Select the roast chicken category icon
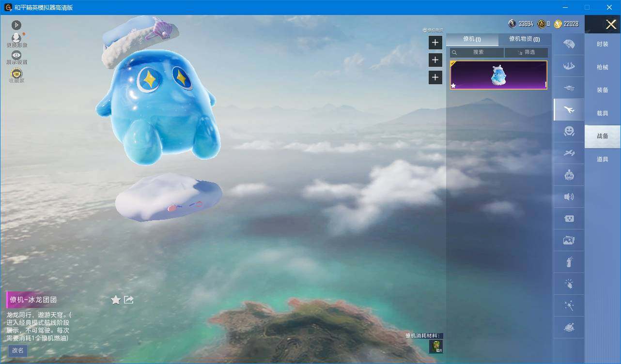This screenshot has height=364, width=621. (x=569, y=327)
